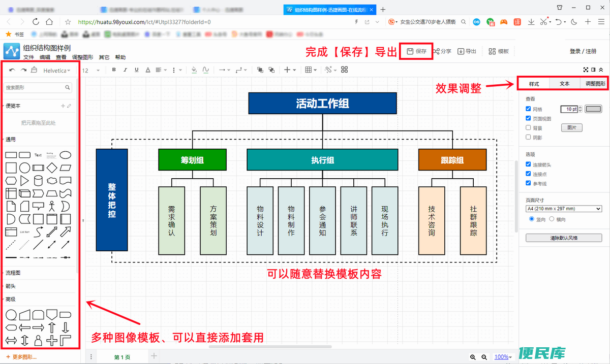Screen dimensions: 610x364
Task: Select the ellipse shape in General palette
Action: click(x=66, y=155)
